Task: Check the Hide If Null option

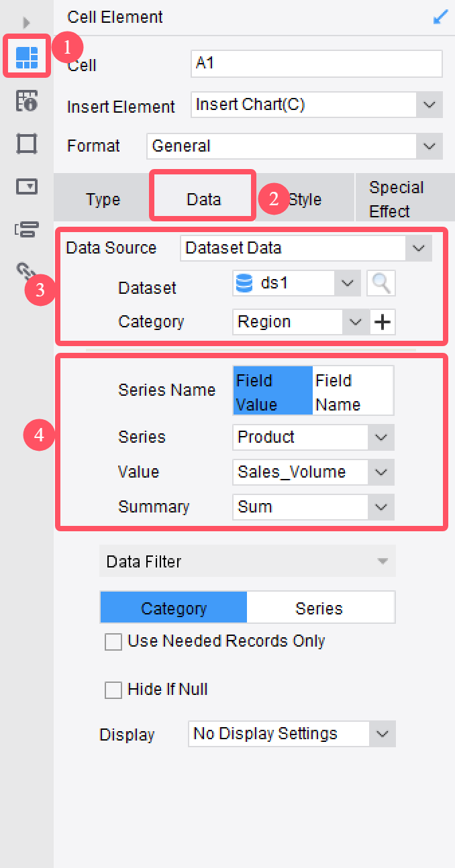Action: pos(113,690)
